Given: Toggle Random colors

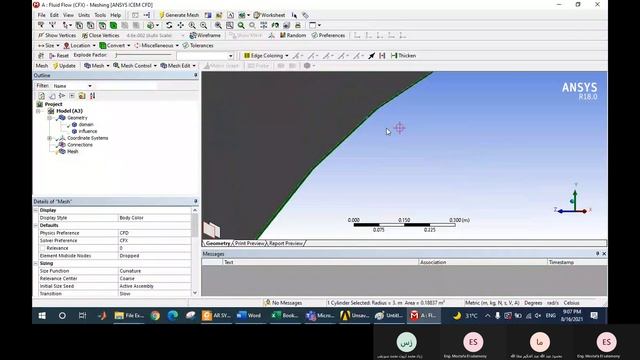Looking at the screenshot, I should (293, 36).
